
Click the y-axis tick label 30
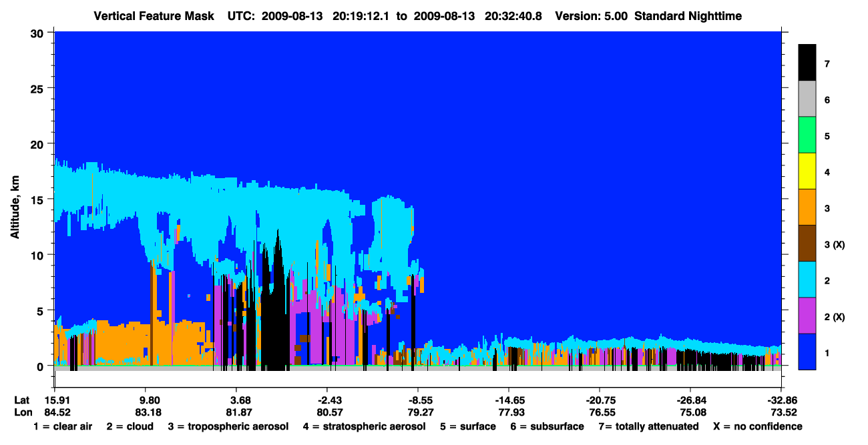pos(39,32)
